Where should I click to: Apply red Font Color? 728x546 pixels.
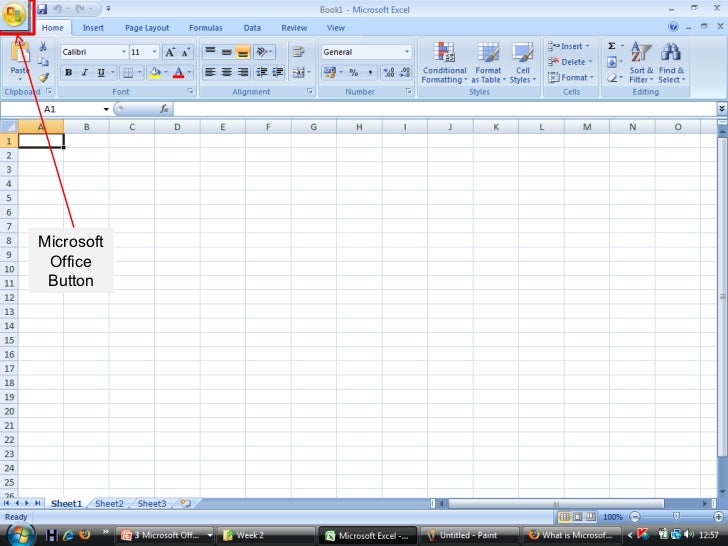pos(178,72)
